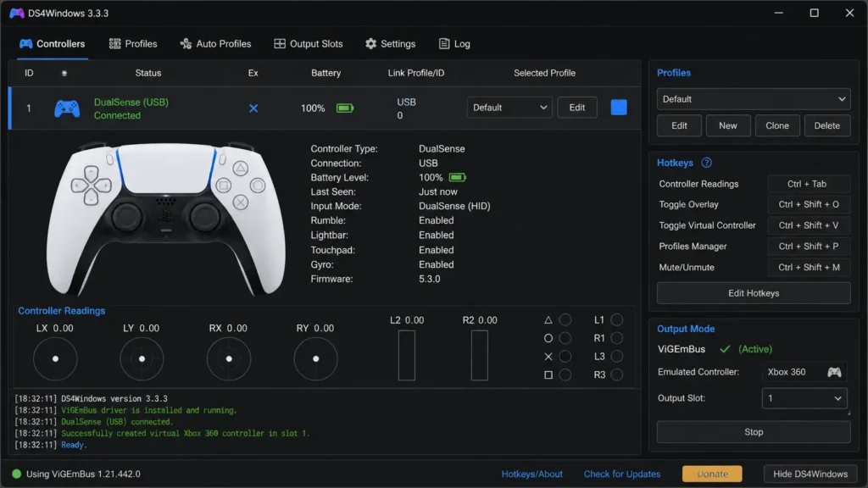Click Hide DS4Windows button

tap(810, 474)
